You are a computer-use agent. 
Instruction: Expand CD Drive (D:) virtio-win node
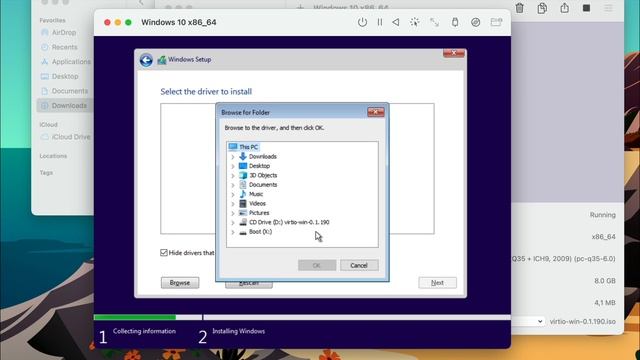(233, 222)
